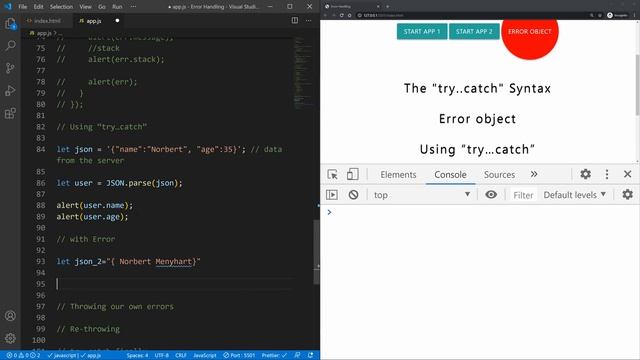Open the Go menu
Screen dimensions: 640x360
[102, 7]
